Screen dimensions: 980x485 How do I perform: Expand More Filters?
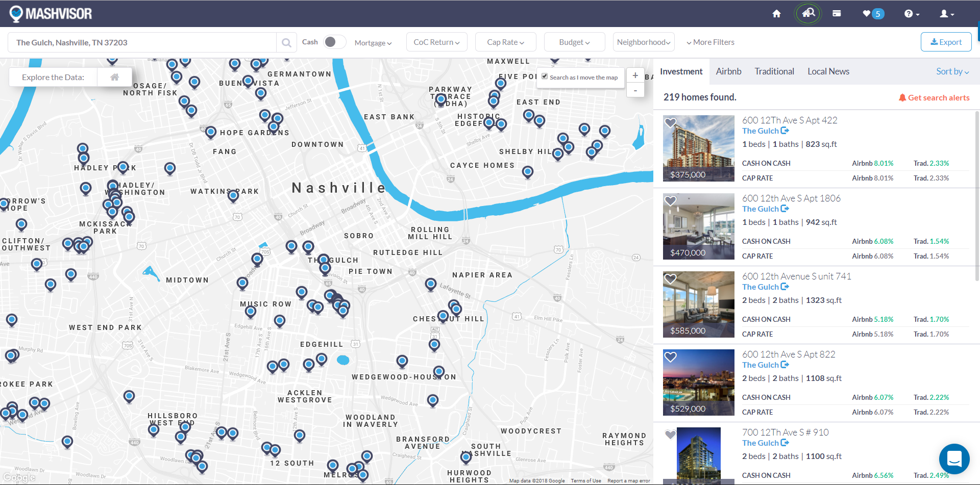710,42
